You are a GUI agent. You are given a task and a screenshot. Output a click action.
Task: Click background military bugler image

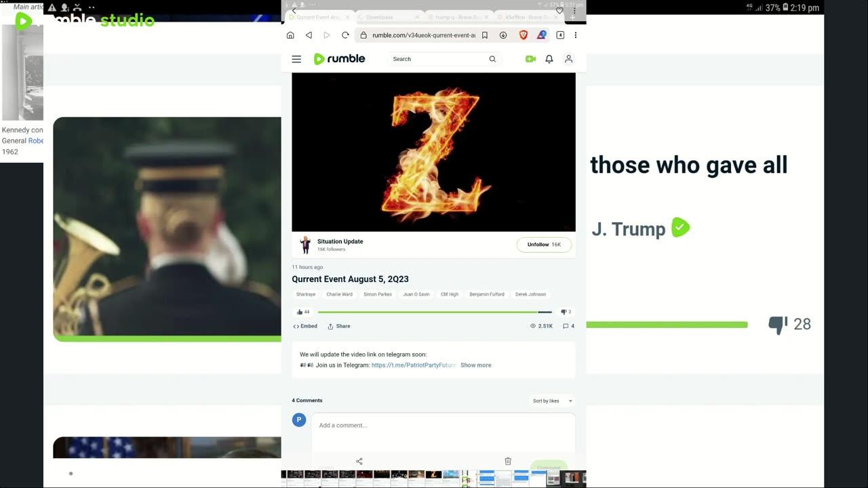coord(167,228)
